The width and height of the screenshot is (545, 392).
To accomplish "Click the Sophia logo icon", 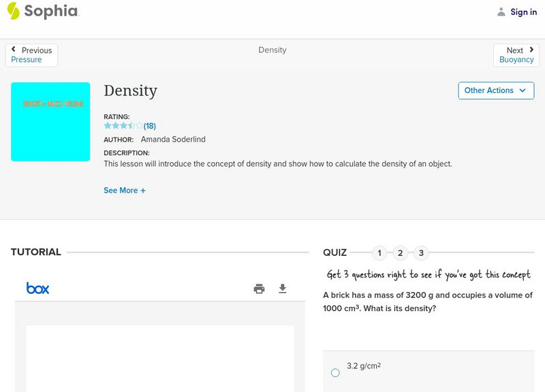I will pos(13,11).
